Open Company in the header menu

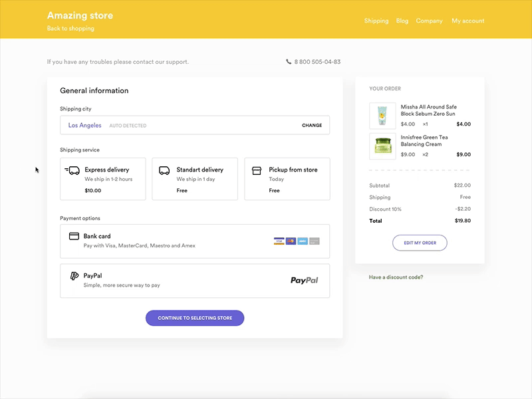click(429, 21)
